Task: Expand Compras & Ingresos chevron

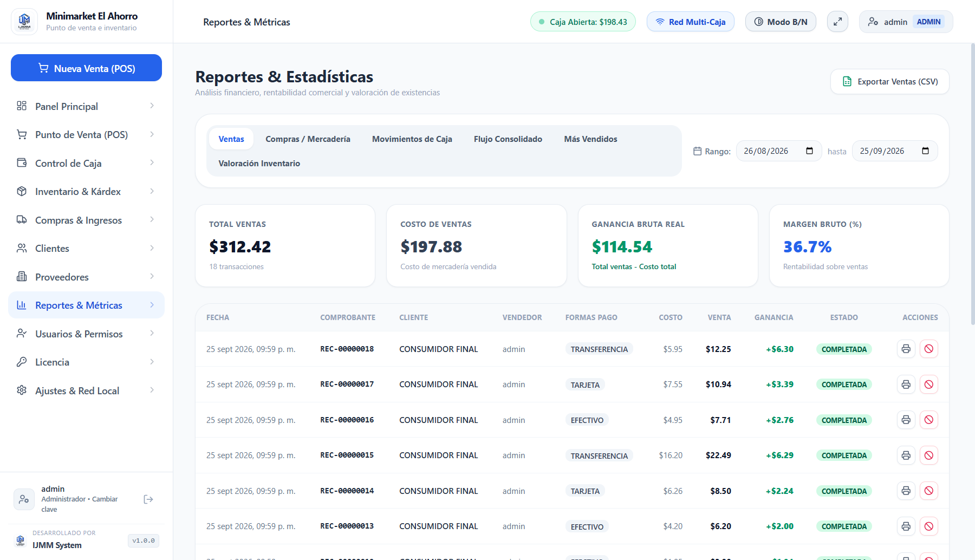Action: [x=152, y=219]
